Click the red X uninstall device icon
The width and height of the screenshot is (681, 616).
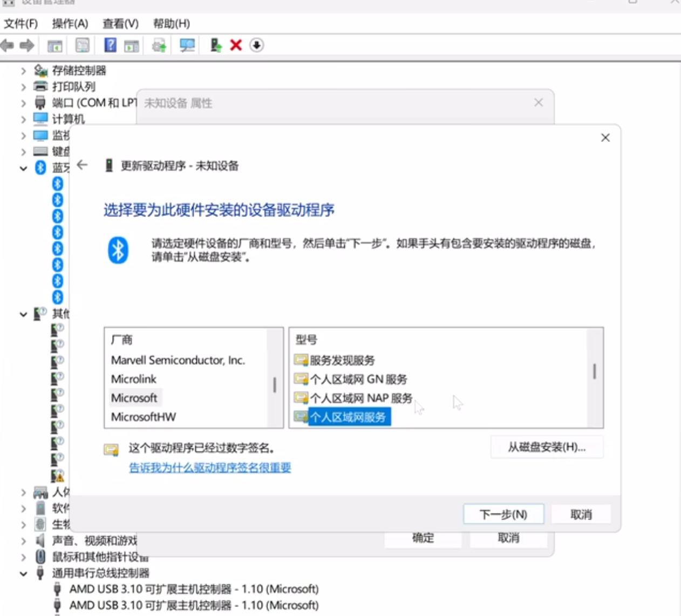[x=236, y=45]
